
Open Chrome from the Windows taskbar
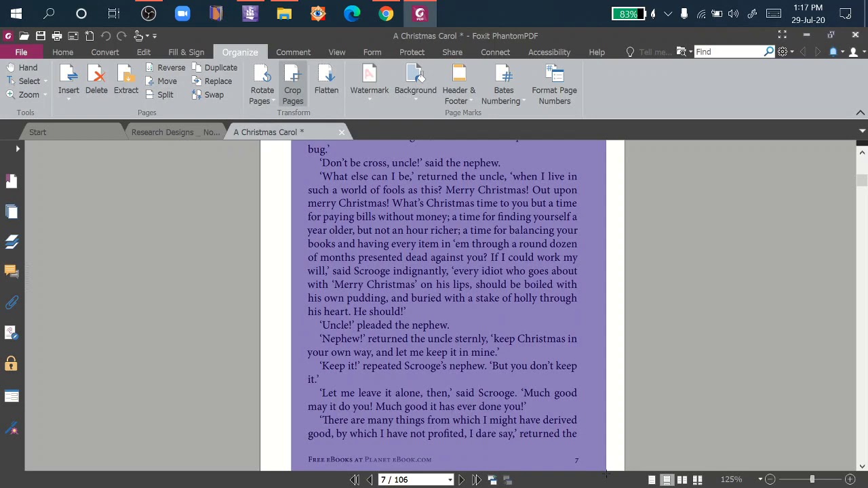click(x=386, y=14)
